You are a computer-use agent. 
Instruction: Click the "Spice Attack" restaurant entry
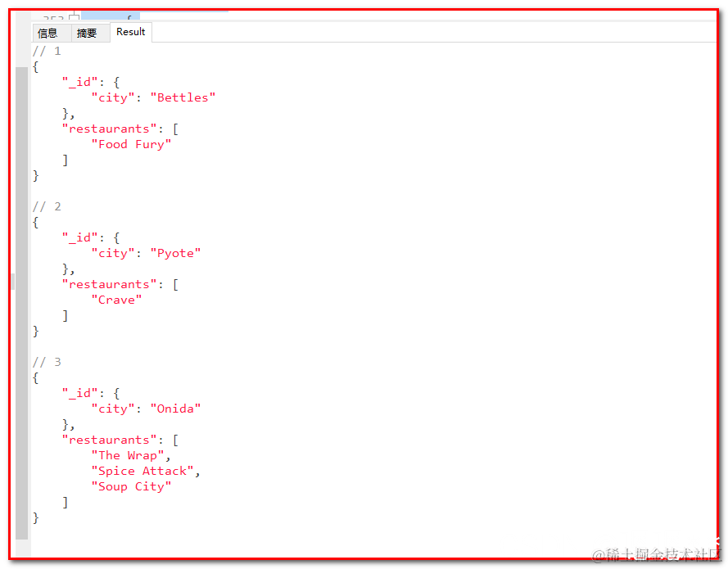pos(142,471)
